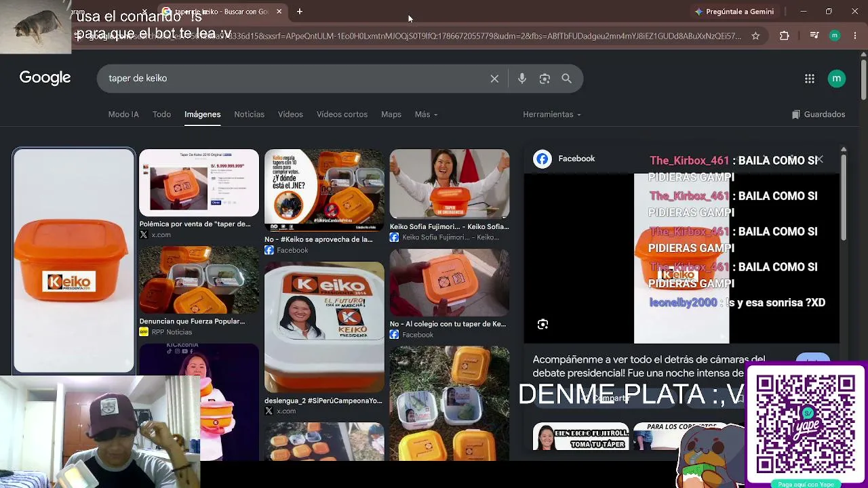Open the stacked orange and yellow tapers thumbnail
The height and width of the screenshot is (488, 868).
coord(449,404)
